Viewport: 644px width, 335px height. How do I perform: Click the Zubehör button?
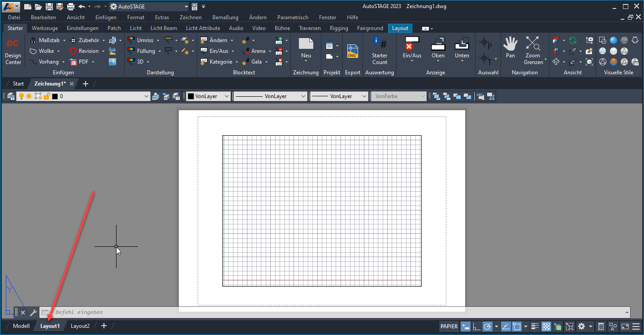(85, 40)
